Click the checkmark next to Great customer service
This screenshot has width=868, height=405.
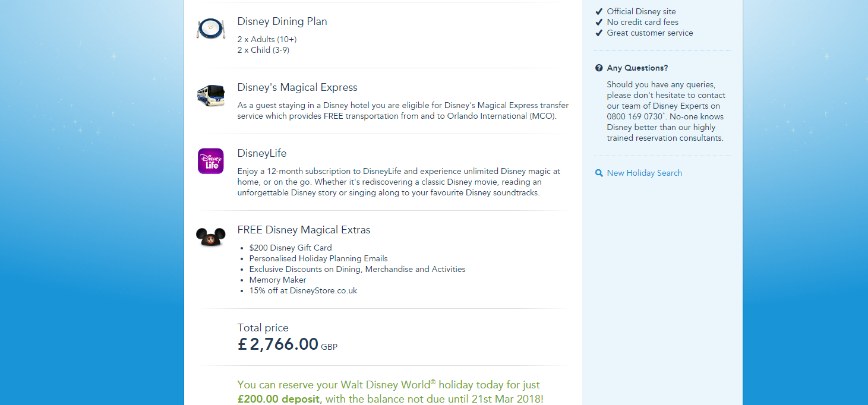coord(599,33)
